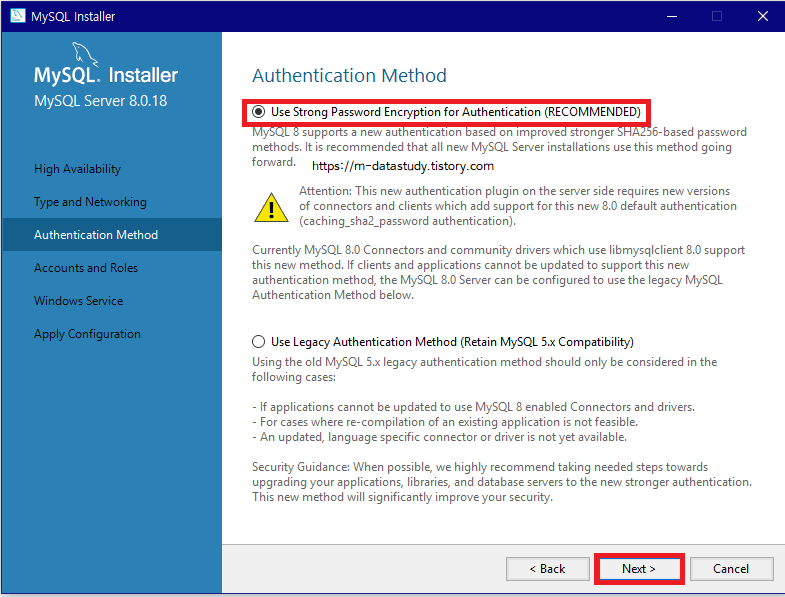Click the libmysqlclient 8.0 support paragraph
This screenshot has width=785, height=597.
tap(498, 272)
